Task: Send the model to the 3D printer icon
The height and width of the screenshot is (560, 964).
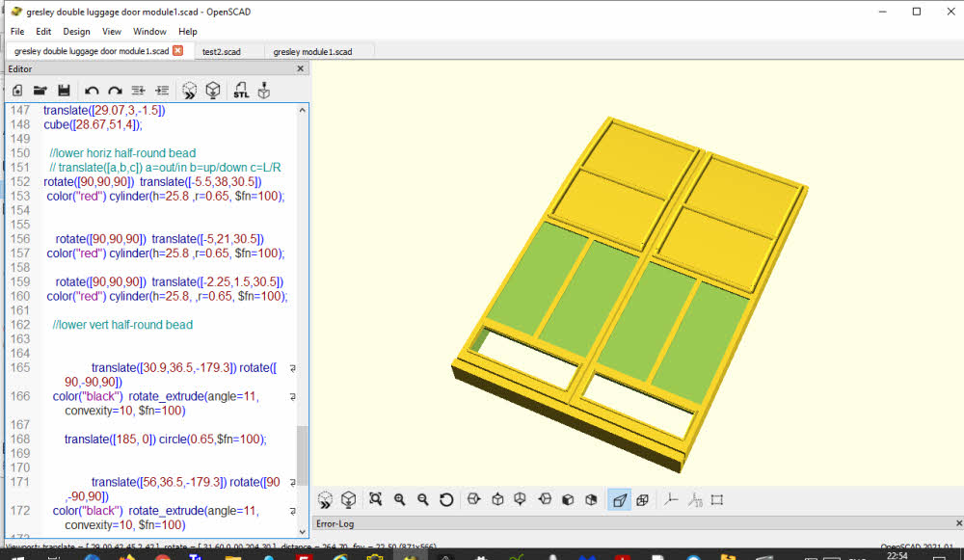Action: click(x=264, y=90)
